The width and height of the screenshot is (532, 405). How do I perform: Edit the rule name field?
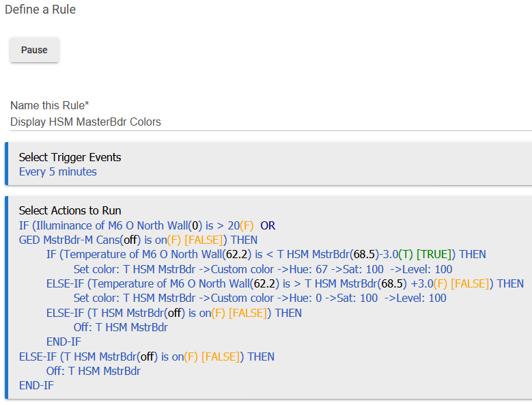coord(270,122)
